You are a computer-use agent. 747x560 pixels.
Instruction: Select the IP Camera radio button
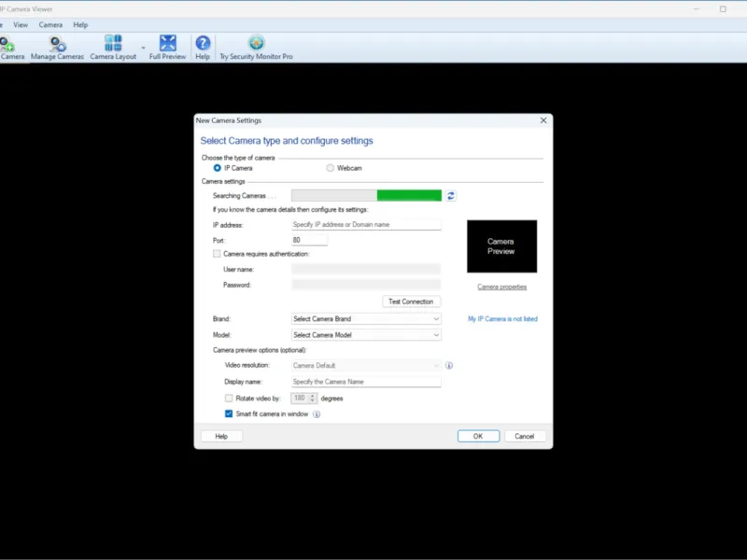218,168
